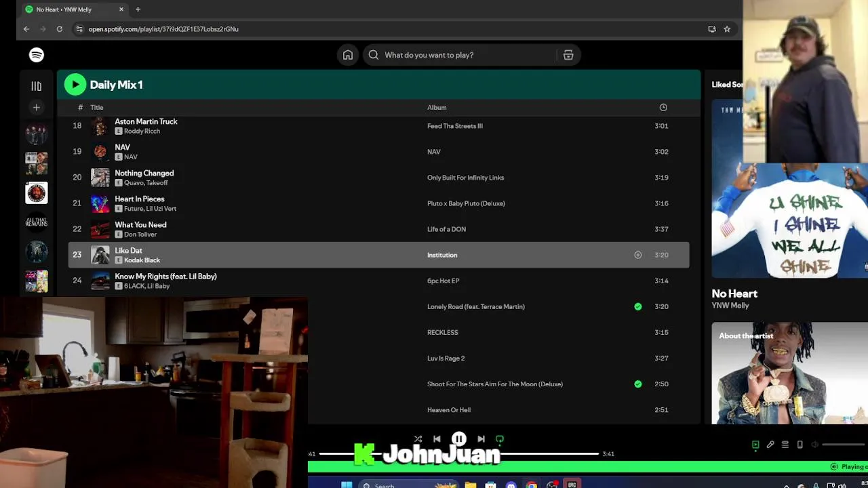
Task: Click Nothing Changed album cover thumbnail
Action: pyautogui.click(x=100, y=178)
